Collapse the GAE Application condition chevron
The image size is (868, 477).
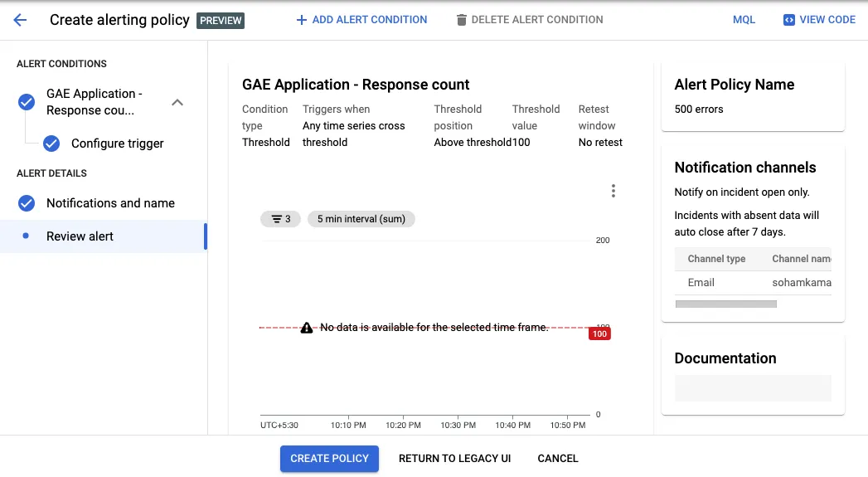pyautogui.click(x=177, y=102)
